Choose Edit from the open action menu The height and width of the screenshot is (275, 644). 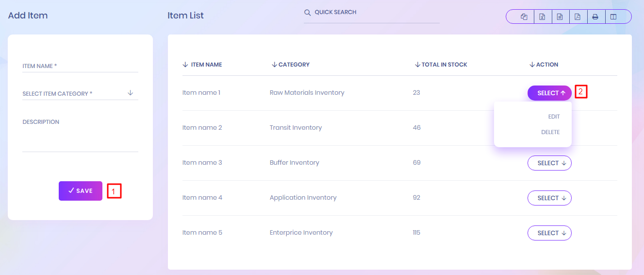554,117
